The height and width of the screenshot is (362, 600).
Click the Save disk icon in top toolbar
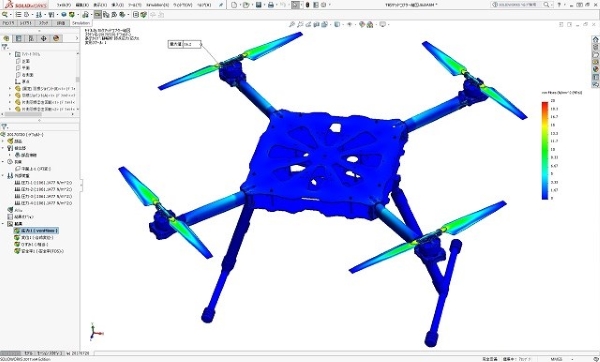[x=259, y=5]
